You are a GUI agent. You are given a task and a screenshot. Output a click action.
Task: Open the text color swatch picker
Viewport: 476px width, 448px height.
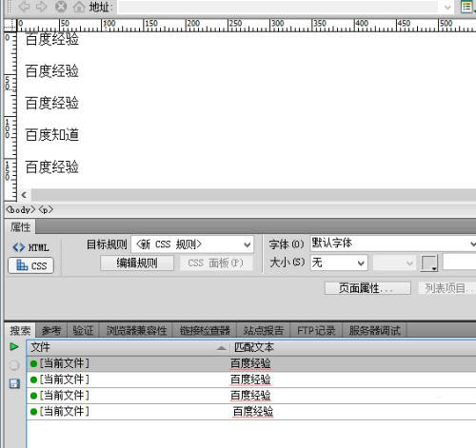click(429, 263)
